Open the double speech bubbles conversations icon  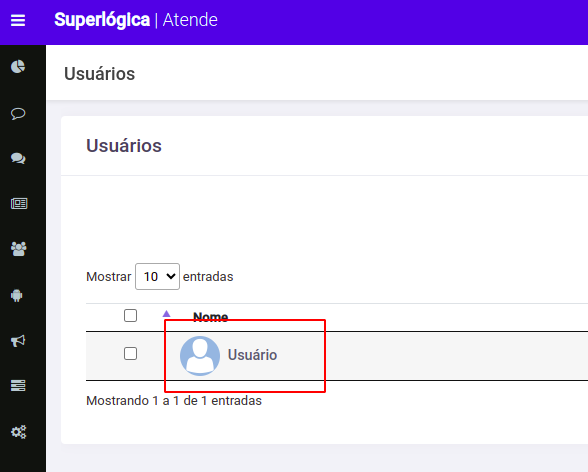18,158
